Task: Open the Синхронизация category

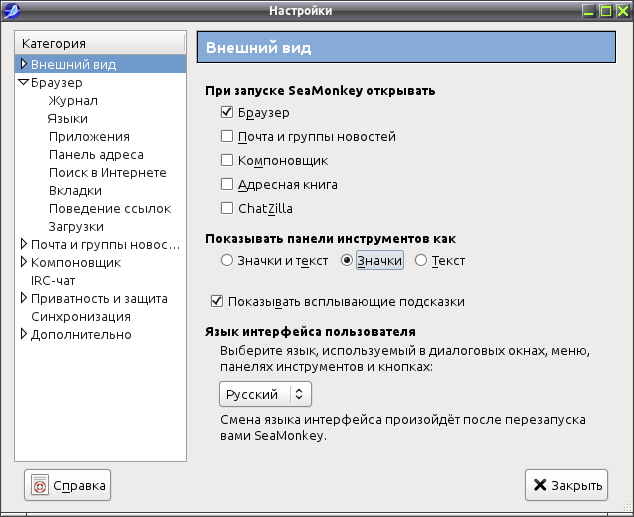Action: [81, 317]
